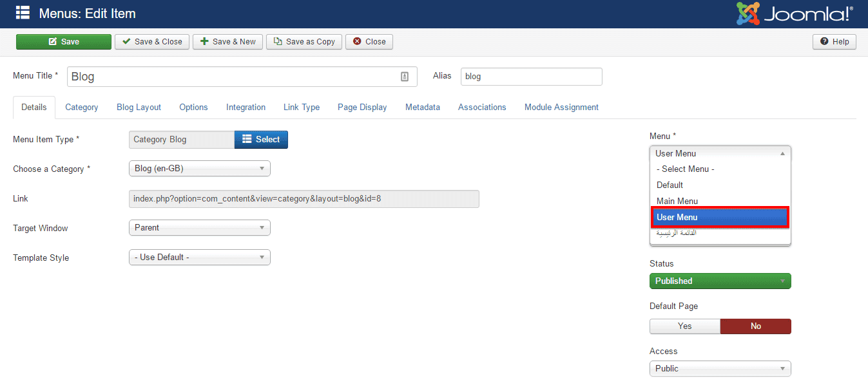The width and height of the screenshot is (868, 385).
Task: Open the Module Assignment tab
Action: pyautogui.click(x=561, y=108)
